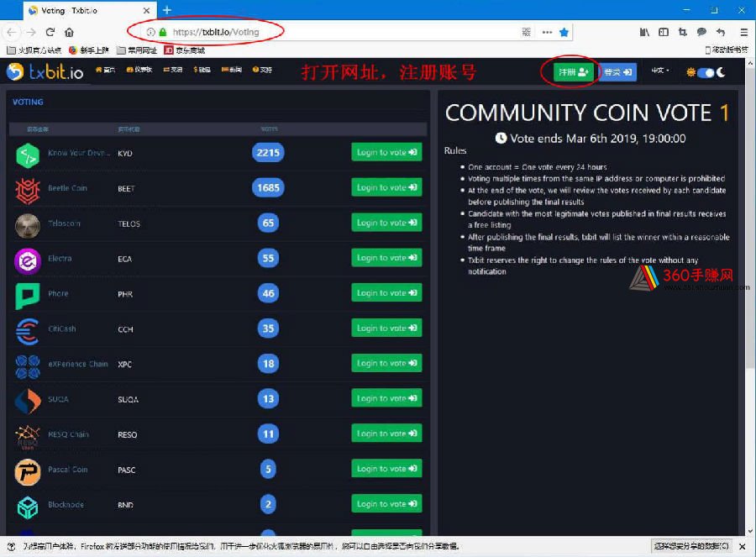The image size is (756, 557).
Task: Click the Phore green logo
Action: [28, 296]
